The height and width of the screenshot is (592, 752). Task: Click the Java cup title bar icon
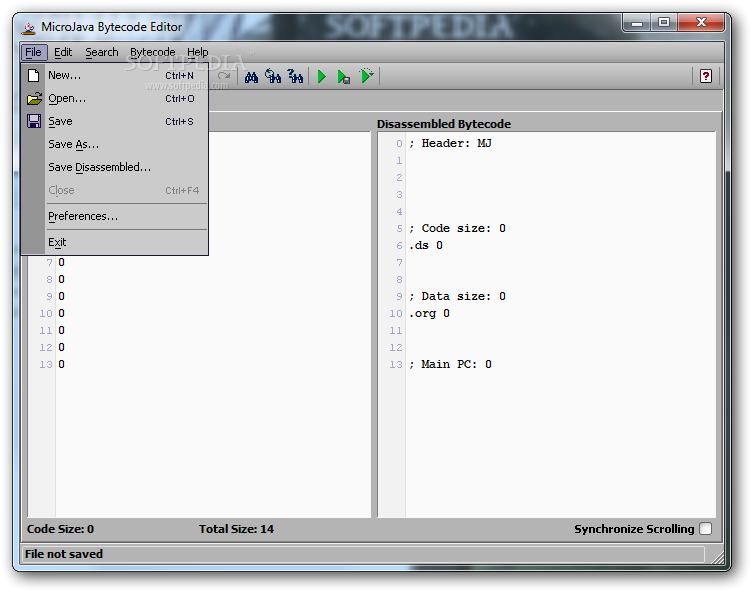[29, 28]
